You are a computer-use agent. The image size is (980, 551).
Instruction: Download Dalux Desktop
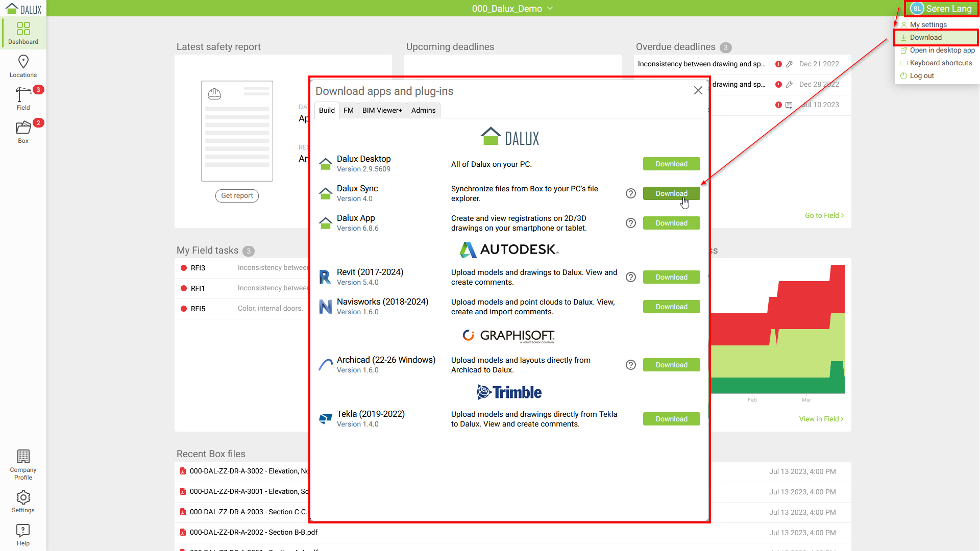click(x=671, y=164)
